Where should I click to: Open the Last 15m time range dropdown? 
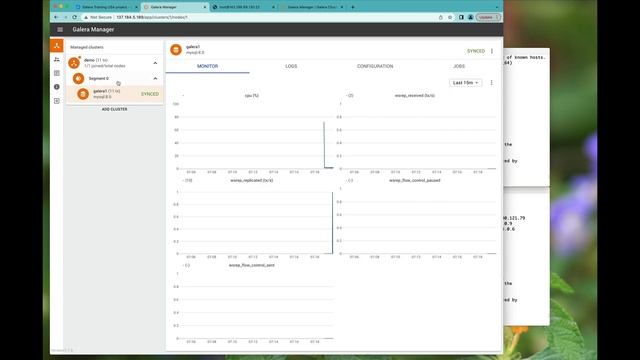pos(465,82)
